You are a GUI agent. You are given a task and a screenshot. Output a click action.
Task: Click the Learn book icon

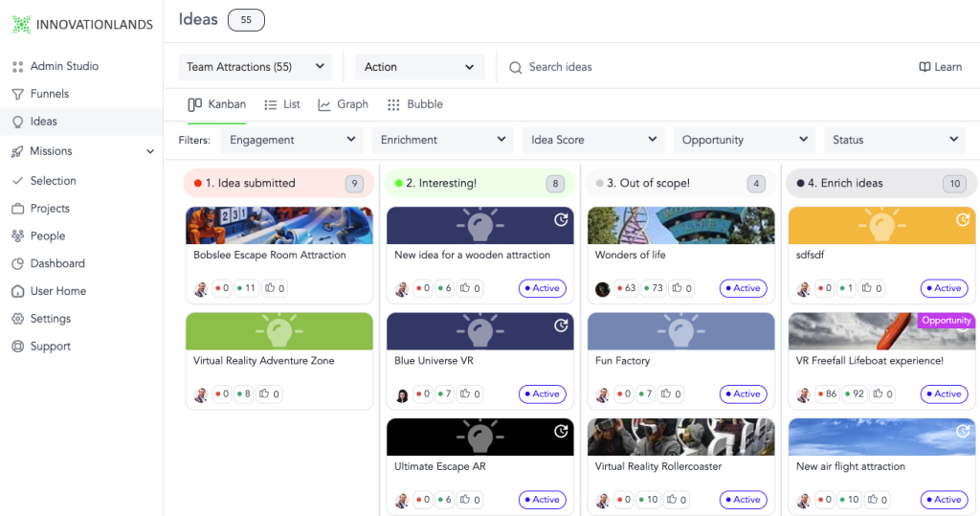pos(924,67)
